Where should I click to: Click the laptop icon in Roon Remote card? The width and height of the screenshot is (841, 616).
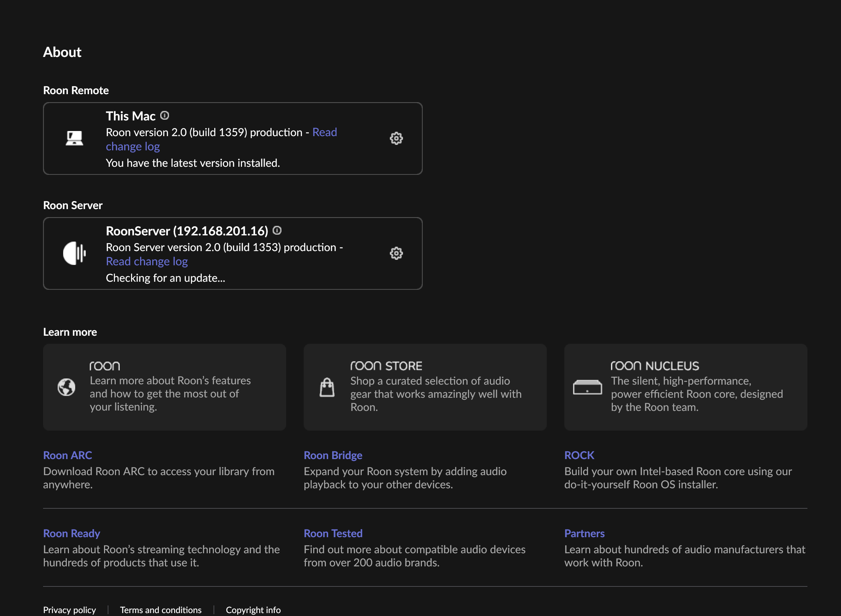pyautogui.click(x=74, y=138)
